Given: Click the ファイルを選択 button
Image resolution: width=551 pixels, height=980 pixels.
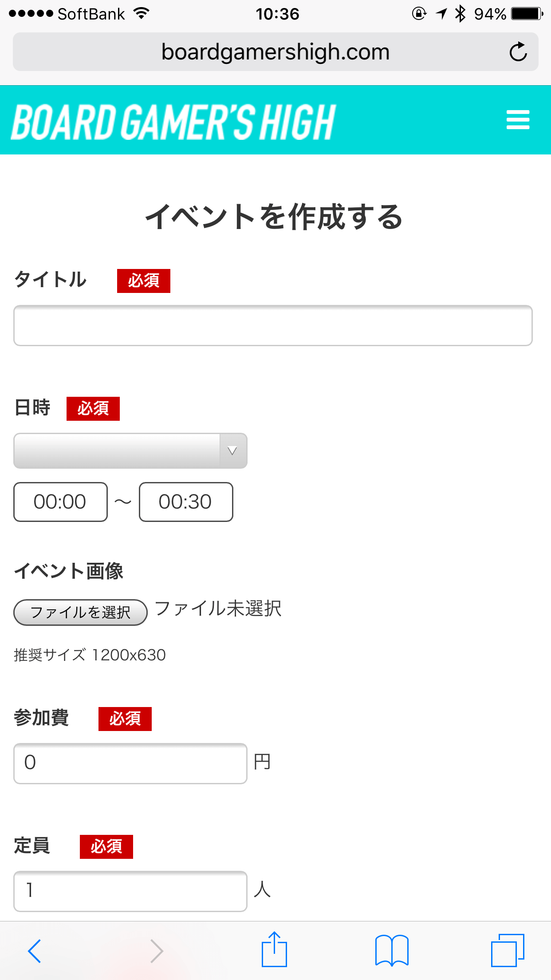Looking at the screenshot, I should tap(80, 612).
